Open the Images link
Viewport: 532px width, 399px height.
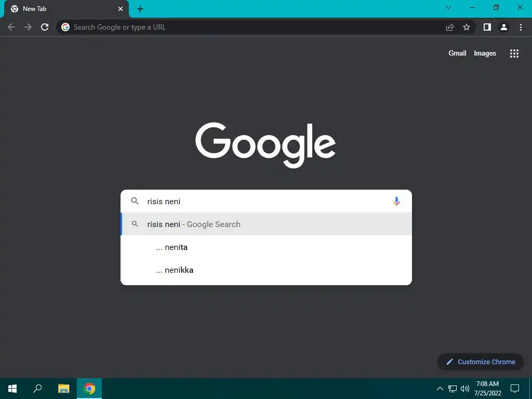point(485,54)
